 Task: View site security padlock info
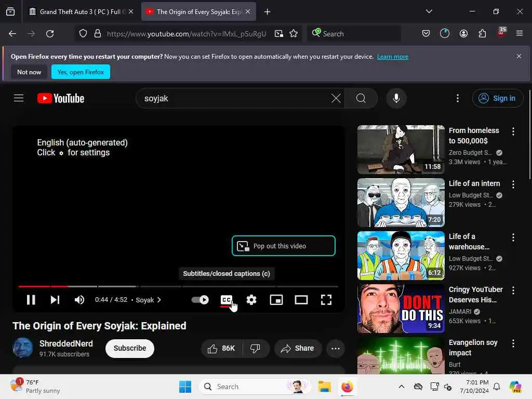click(x=98, y=34)
